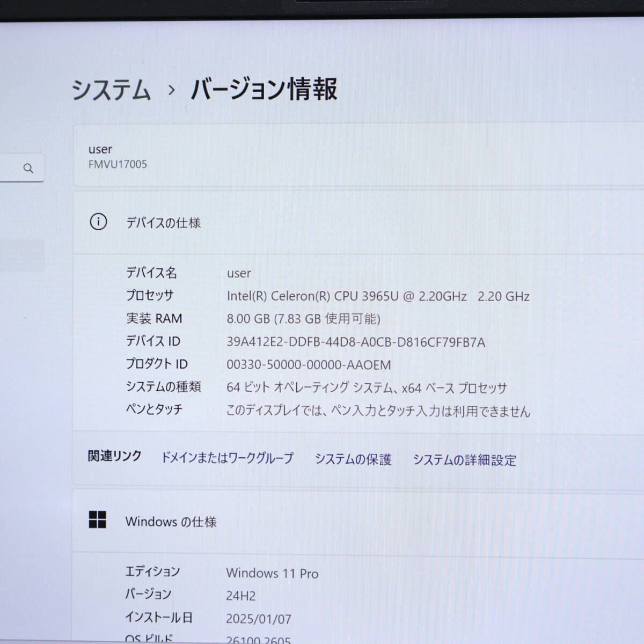
Task: Select device ID 39A412E2-DDFB-44D8-A0CB-D816CF79FB7A
Action: click(356, 342)
